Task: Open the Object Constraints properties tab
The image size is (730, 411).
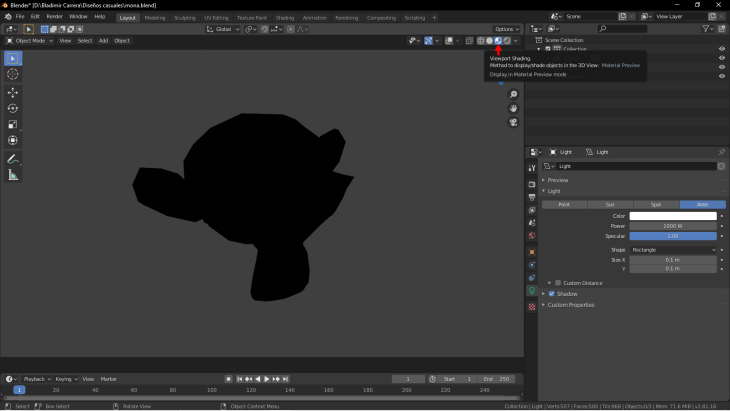Action: [532, 278]
